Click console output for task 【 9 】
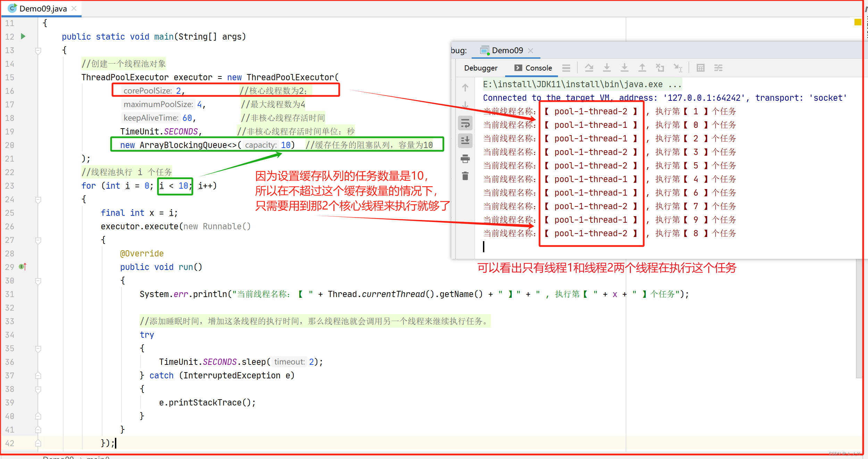 pyautogui.click(x=610, y=220)
